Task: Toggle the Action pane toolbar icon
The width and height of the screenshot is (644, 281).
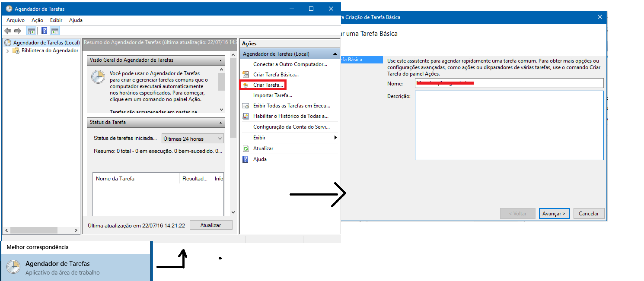Action: 54,31
